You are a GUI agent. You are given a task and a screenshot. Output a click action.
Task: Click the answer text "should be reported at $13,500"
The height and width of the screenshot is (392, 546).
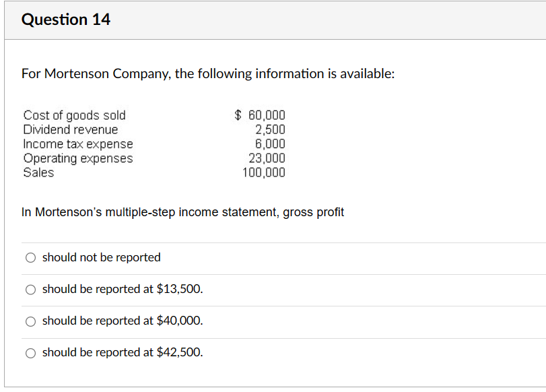pyautogui.click(x=123, y=289)
